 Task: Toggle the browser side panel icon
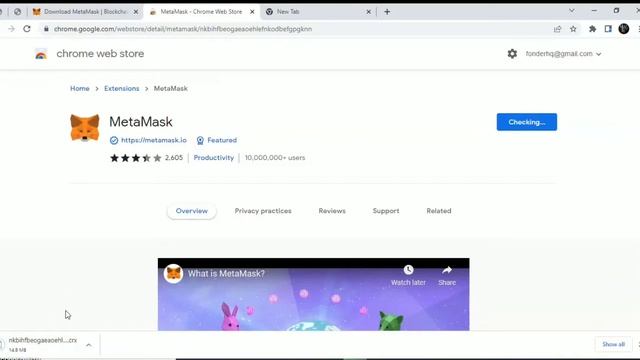click(x=608, y=29)
